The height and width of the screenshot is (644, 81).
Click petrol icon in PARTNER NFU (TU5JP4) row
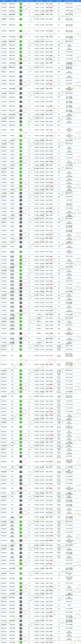(21, 587)
